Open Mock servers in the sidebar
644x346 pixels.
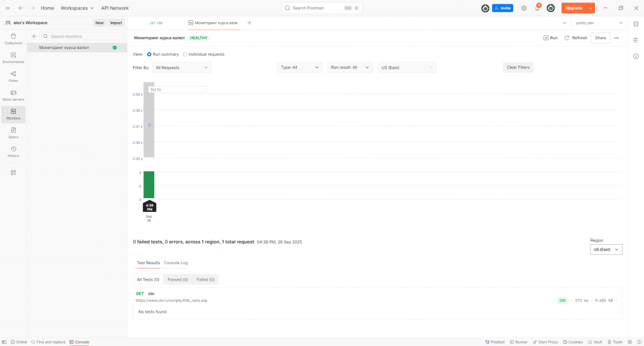(13, 96)
